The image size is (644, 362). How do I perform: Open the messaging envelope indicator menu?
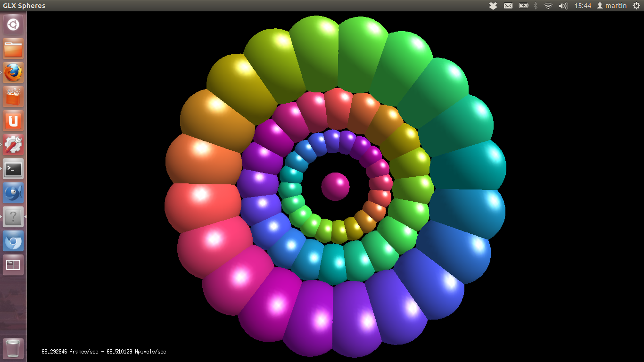click(x=508, y=6)
